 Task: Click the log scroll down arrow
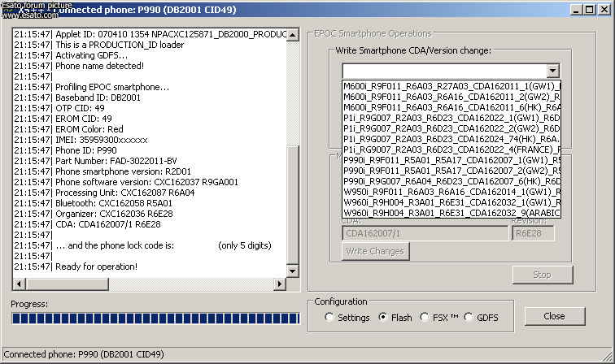[293, 271]
